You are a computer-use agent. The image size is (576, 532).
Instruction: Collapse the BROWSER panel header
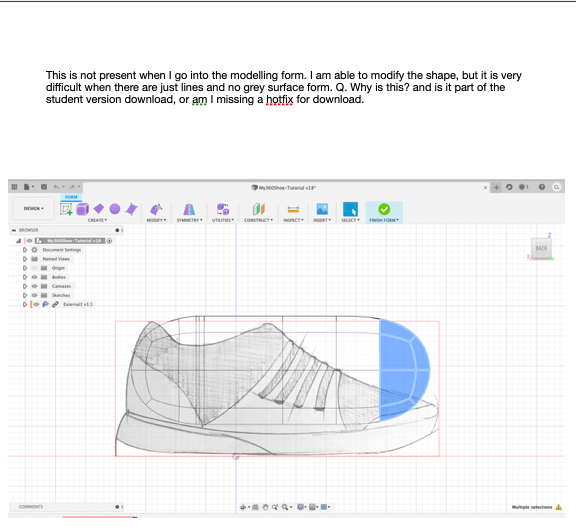pyautogui.click(x=14, y=230)
